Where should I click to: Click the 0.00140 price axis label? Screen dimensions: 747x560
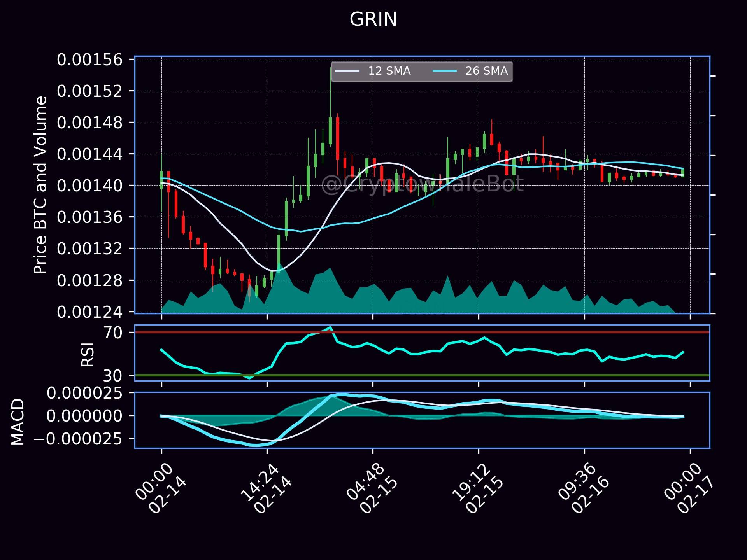coord(89,185)
